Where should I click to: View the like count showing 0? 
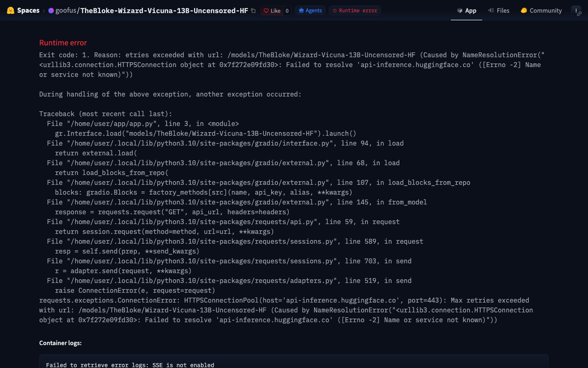pyautogui.click(x=287, y=11)
